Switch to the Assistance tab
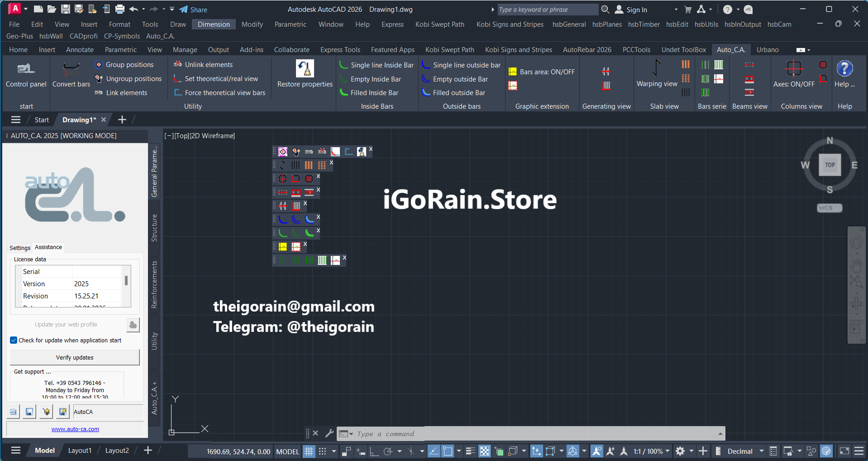Image resolution: width=868 pixels, height=461 pixels. point(48,247)
